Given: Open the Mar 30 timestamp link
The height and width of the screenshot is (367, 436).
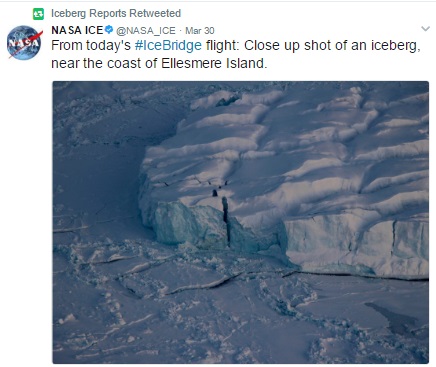Looking at the screenshot, I should coord(200,31).
